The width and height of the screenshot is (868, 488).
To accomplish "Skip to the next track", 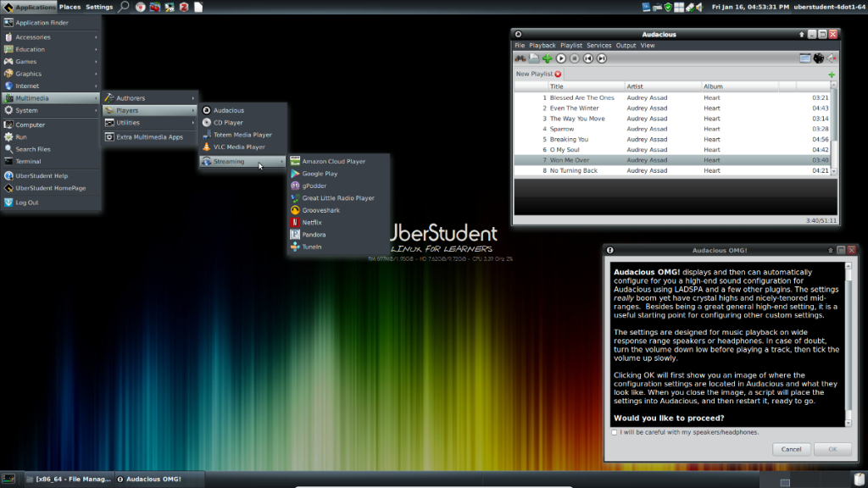I will click(x=602, y=58).
